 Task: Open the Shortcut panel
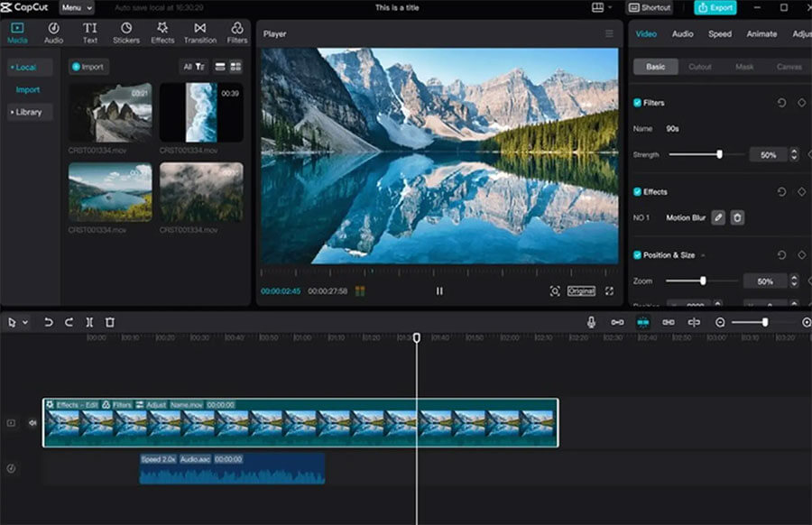click(x=650, y=8)
